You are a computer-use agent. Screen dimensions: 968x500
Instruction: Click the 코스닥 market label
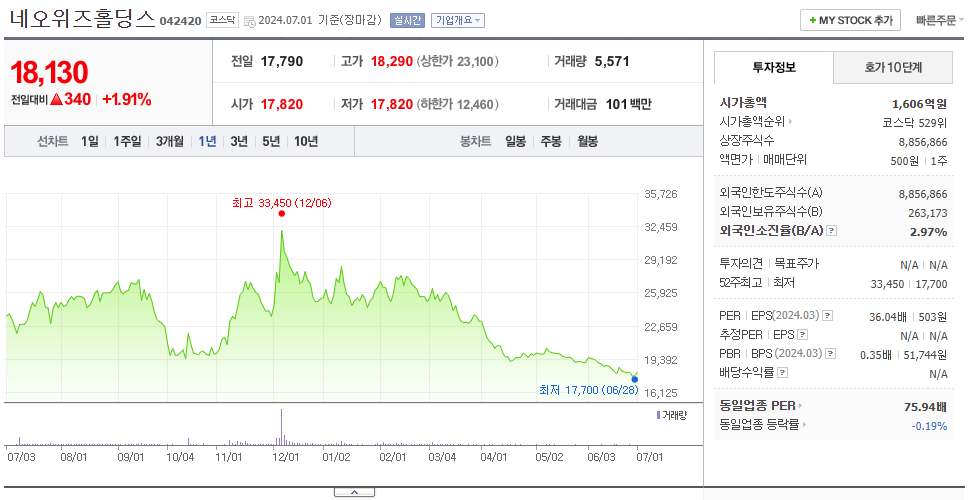point(222,20)
